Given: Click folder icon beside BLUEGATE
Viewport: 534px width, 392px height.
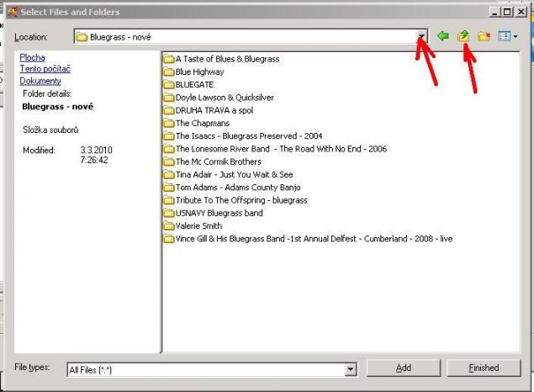Looking at the screenshot, I should [x=169, y=84].
